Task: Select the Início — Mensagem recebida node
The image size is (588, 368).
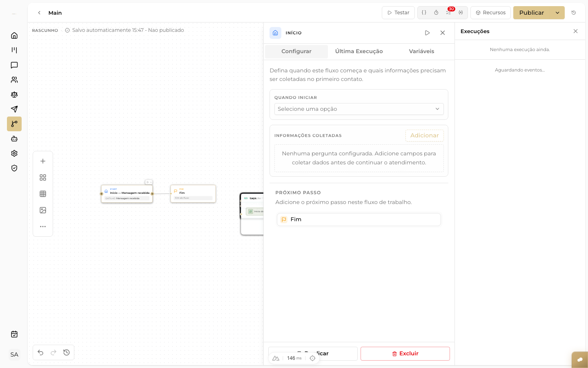Action: point(127,194)
